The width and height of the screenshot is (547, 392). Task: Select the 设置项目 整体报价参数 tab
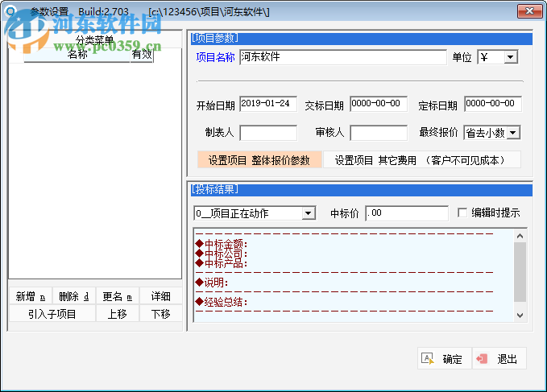coord(259,160)
